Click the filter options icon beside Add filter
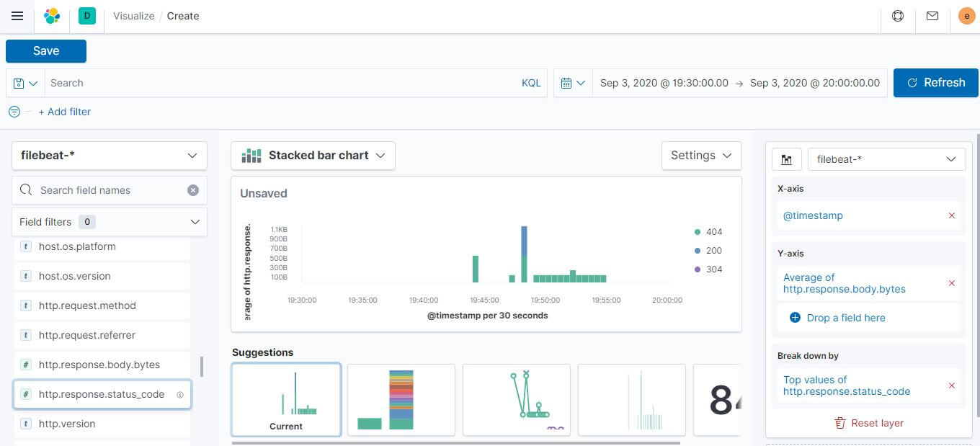The height and width of the screenshot is (446, 980). tap(14, 112)
